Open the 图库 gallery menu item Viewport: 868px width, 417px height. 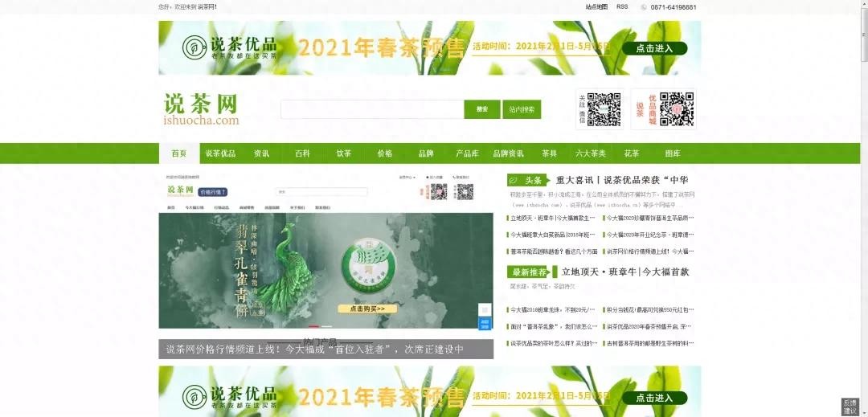673,153
